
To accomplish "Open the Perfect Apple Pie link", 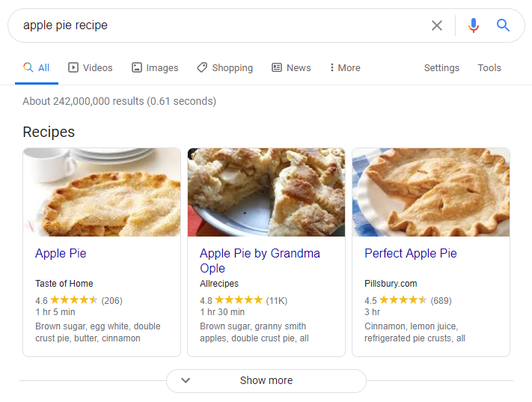I will click(410, 253).
